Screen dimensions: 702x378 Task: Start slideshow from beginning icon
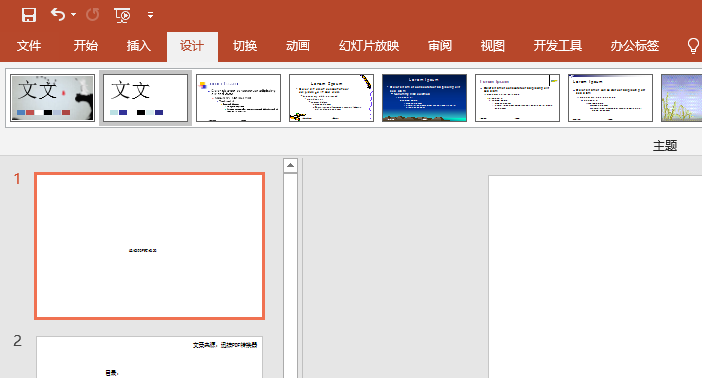(122, 15)
